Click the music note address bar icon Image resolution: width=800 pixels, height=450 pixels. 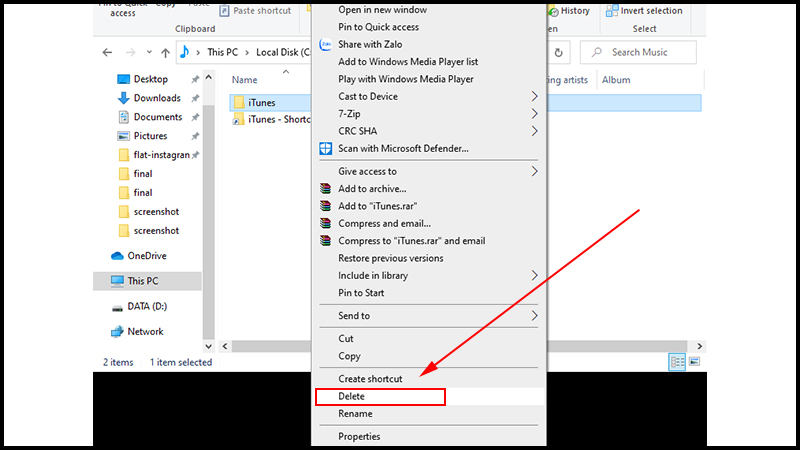(x=185, y=52)
